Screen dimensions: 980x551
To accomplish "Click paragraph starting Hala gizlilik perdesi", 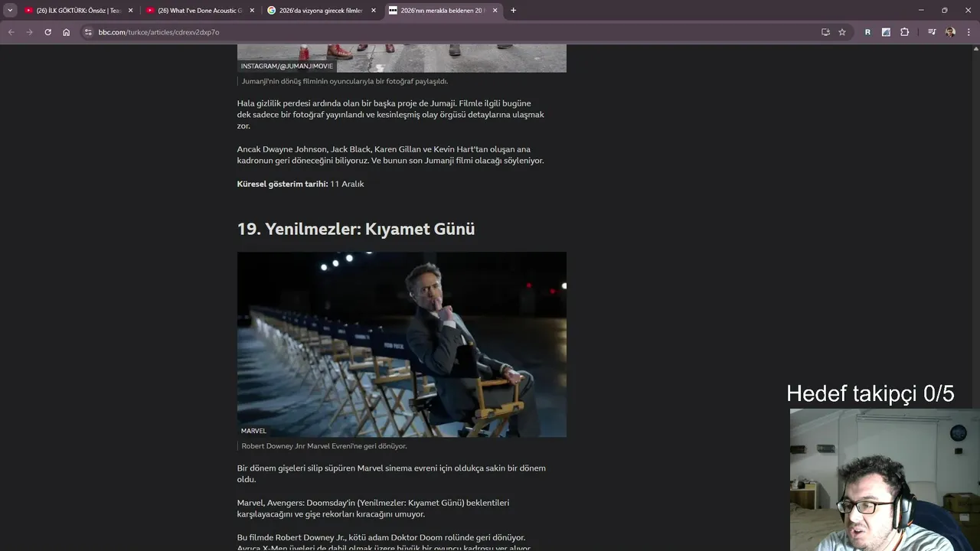I will (x=390, y=115).
